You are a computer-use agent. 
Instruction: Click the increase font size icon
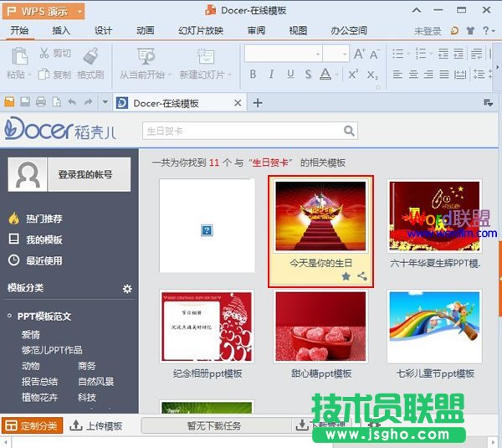(x=359, y=54)
